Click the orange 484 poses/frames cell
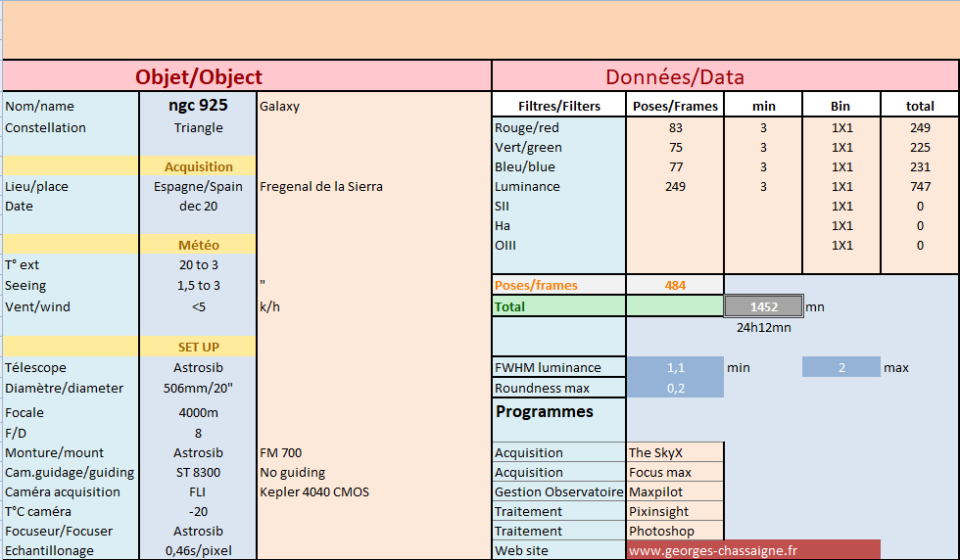 pyautogui.click(x=675, y=285)
